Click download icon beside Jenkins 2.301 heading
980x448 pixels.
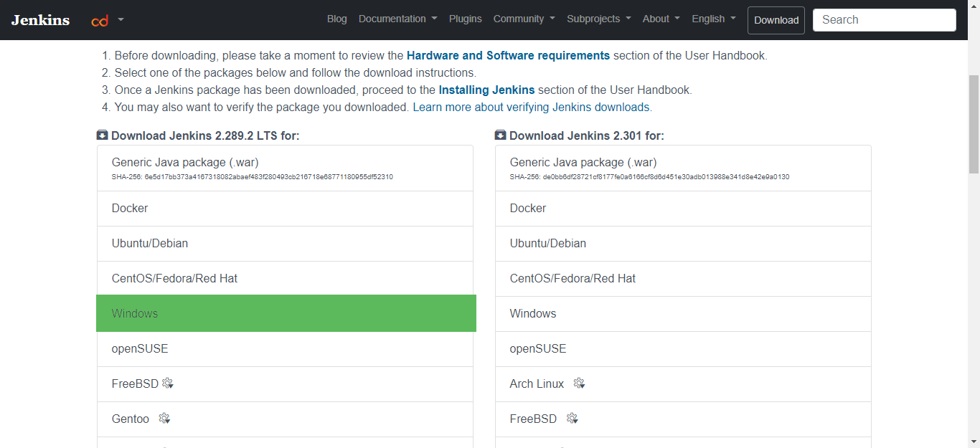pyautogui.click(x=501, y=135)
